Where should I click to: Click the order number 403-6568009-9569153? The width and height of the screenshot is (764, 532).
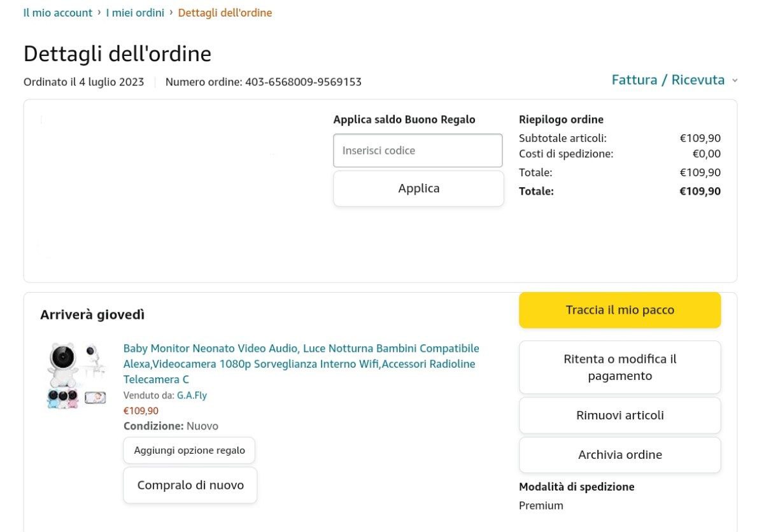pyautogui.click(x=303, y=82)
